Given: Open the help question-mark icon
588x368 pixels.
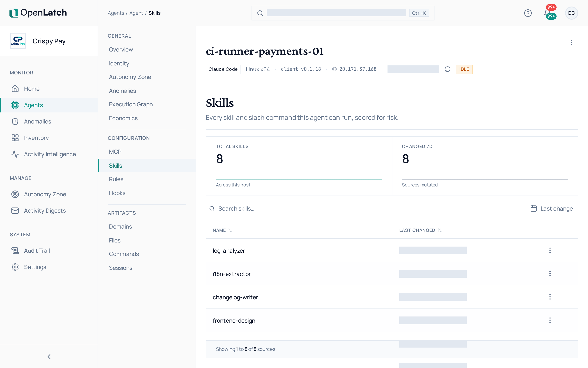Looking at the screenshot, I should (528, 13).
